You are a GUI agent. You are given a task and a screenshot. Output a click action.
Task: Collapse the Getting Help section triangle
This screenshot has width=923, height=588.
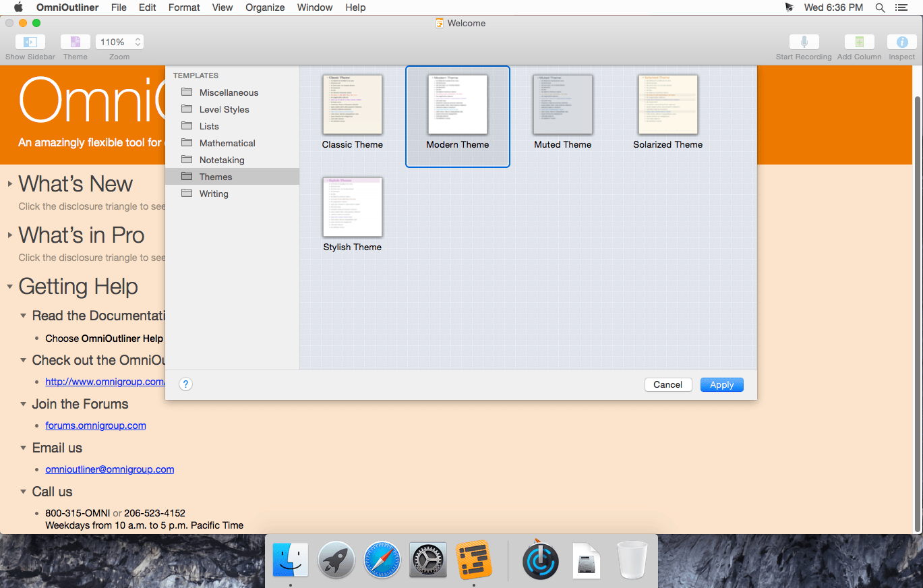tap(10, 287)
